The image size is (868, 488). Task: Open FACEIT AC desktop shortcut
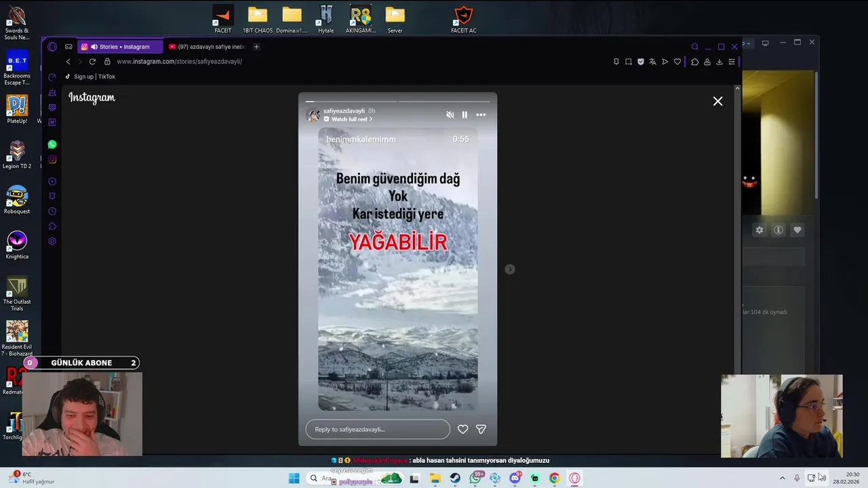point(464,20)
